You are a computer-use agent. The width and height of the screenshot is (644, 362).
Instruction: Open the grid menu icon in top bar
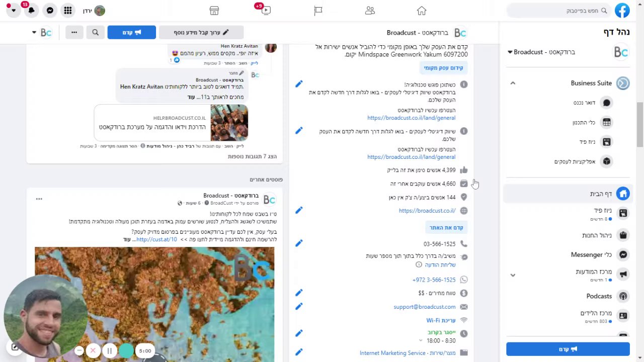[x=68, y=11]
